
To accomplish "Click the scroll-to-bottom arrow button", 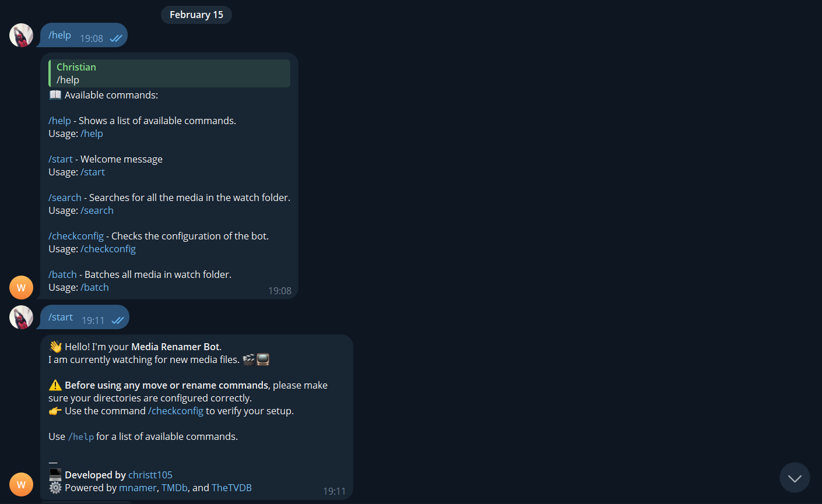I will (x=795, y=478).
